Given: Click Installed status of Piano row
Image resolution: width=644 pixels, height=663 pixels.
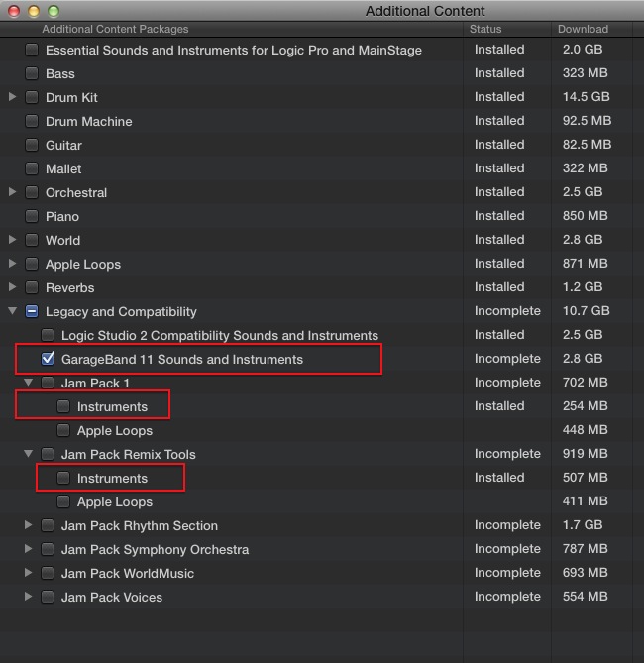Looking at the screenshot, I should (499, 216).
